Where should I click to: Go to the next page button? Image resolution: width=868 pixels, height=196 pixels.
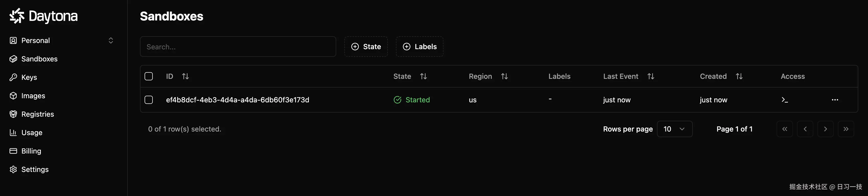[x=825, y=129]
